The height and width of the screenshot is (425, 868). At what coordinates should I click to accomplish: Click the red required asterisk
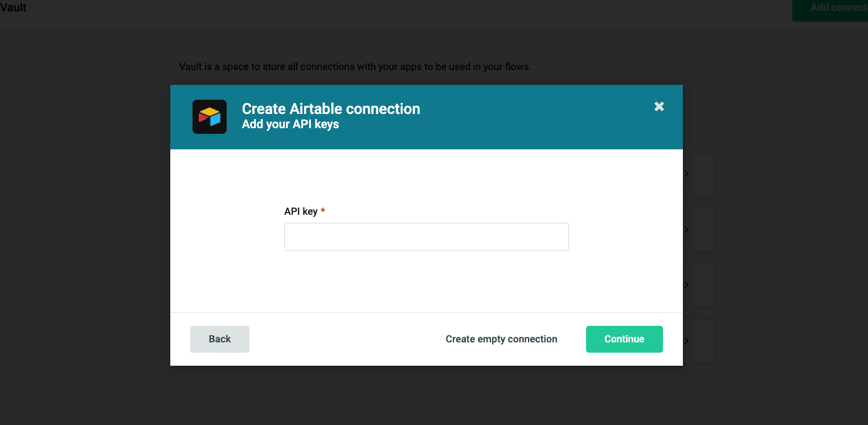[x=323, y=211]
